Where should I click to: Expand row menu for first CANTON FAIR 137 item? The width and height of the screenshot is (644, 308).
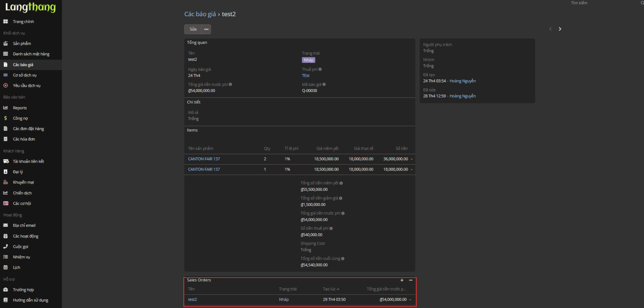pos(412,159)
